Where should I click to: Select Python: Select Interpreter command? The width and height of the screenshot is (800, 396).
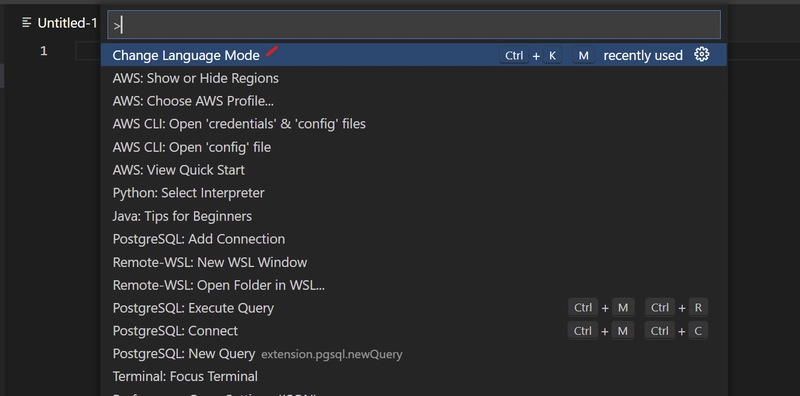pos(414,193)
